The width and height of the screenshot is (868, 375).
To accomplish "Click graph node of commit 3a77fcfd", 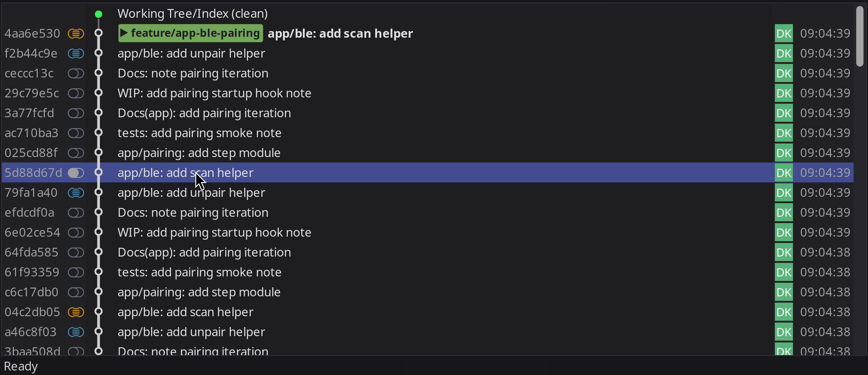I will tap(98, 113).
